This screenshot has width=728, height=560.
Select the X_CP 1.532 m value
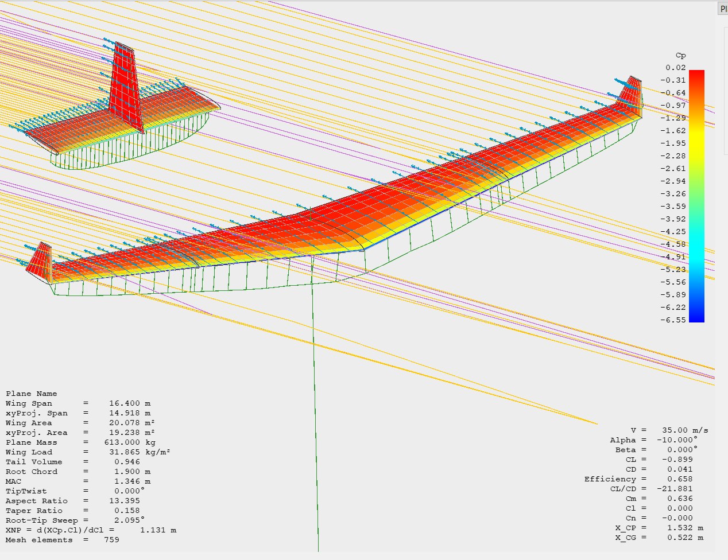[x=685, y=528]
